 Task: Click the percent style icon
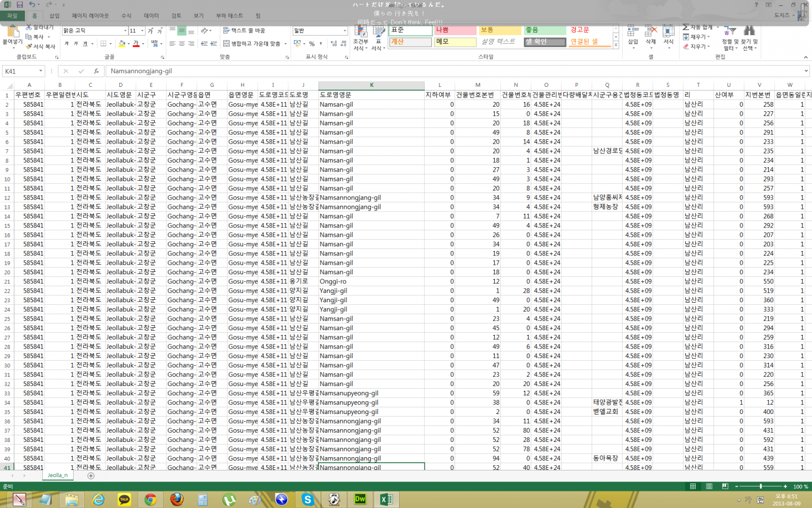[312, 44]
